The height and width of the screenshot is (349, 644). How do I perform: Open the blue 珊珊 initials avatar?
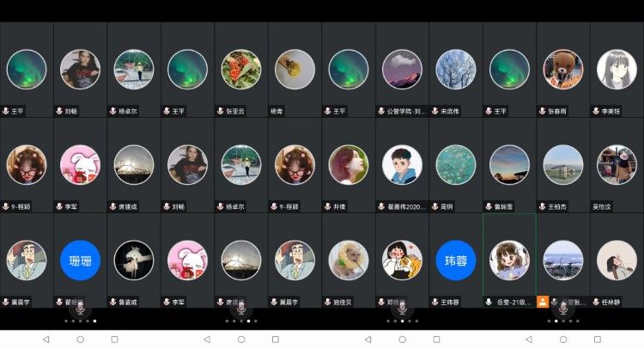[x=80, y=260]
